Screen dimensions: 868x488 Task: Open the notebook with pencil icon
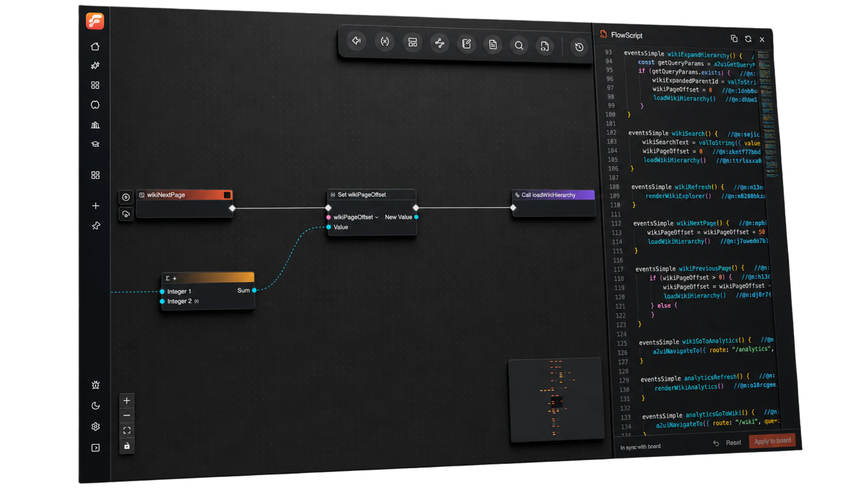(x=466, y=44)
